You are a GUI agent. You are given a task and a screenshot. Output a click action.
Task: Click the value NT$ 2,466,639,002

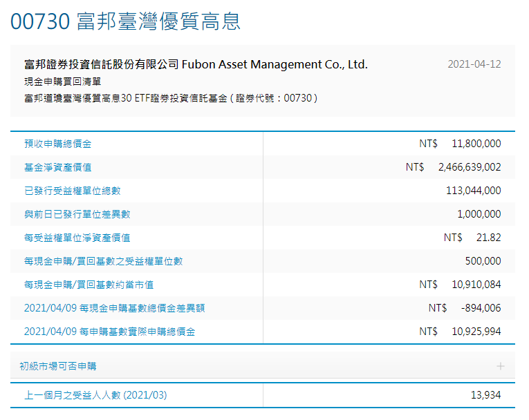453,167
